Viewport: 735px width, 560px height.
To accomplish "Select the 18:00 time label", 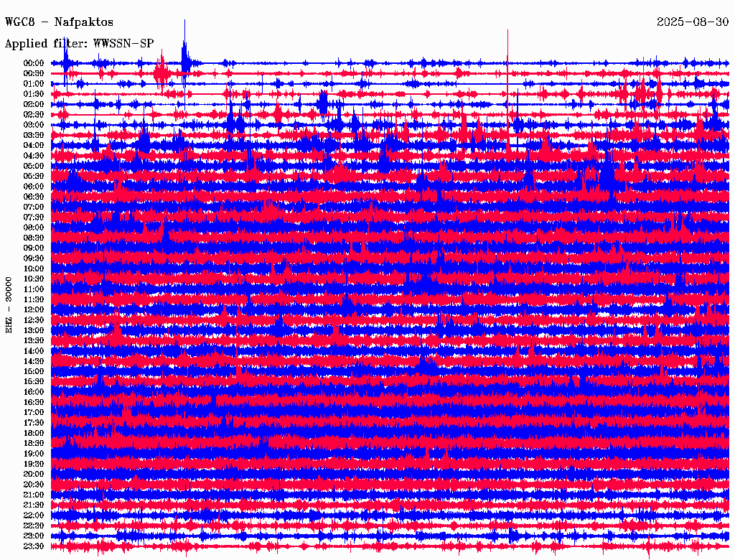I will tap(34, 434).
